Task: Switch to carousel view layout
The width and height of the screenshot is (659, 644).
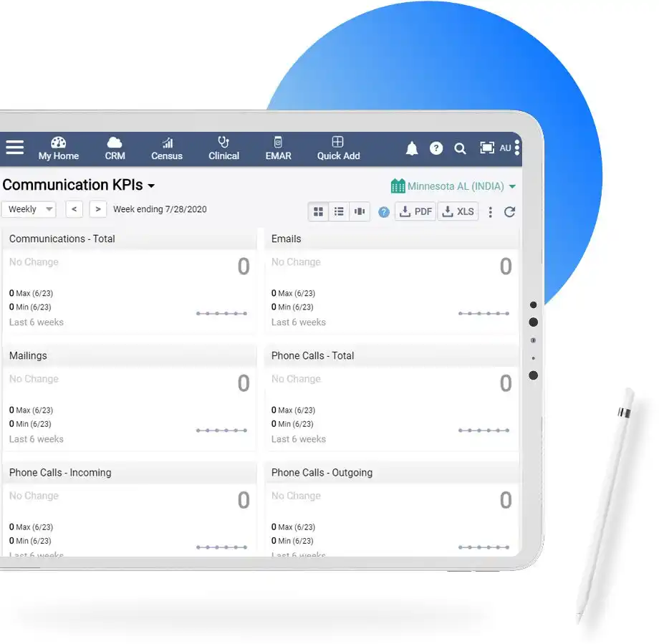Action: point(360,211)
